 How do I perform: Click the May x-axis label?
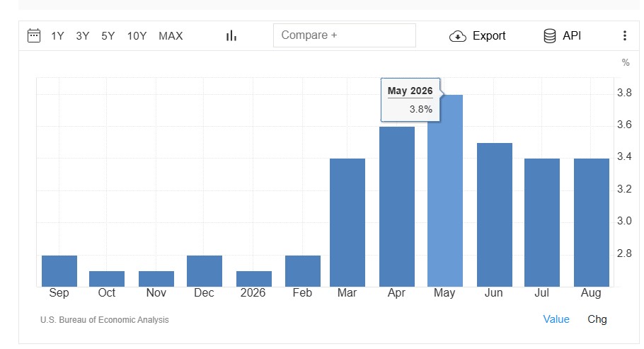[x=444, y=293]
